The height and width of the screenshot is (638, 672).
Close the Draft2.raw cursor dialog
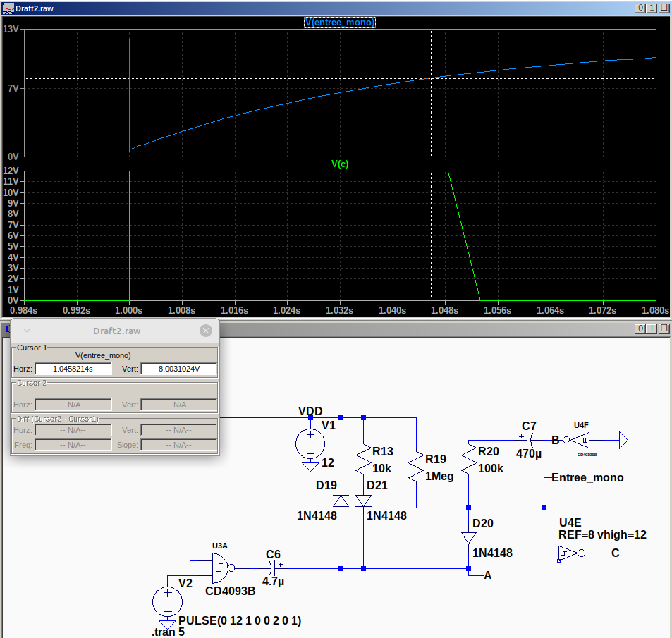click(x=206, y=331)
